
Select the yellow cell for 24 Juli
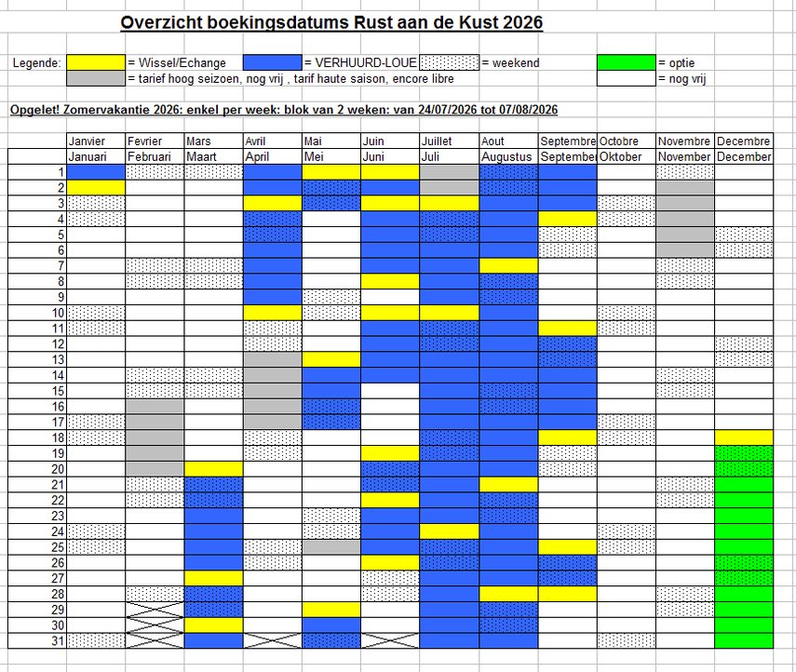tap(450, 531)
